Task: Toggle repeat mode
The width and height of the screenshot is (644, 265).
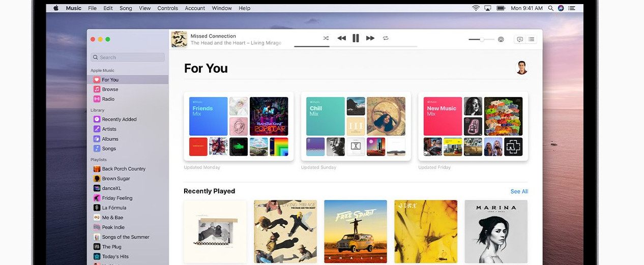Action: (x=386, y=38)
